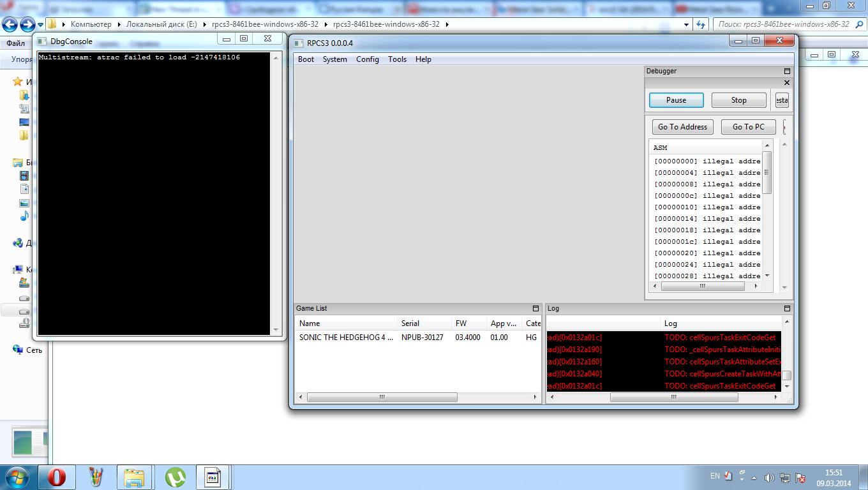Switch to uTorrent in the taskbar
Viewport: 868px width, 490px height.
click(x=176, y=477)
